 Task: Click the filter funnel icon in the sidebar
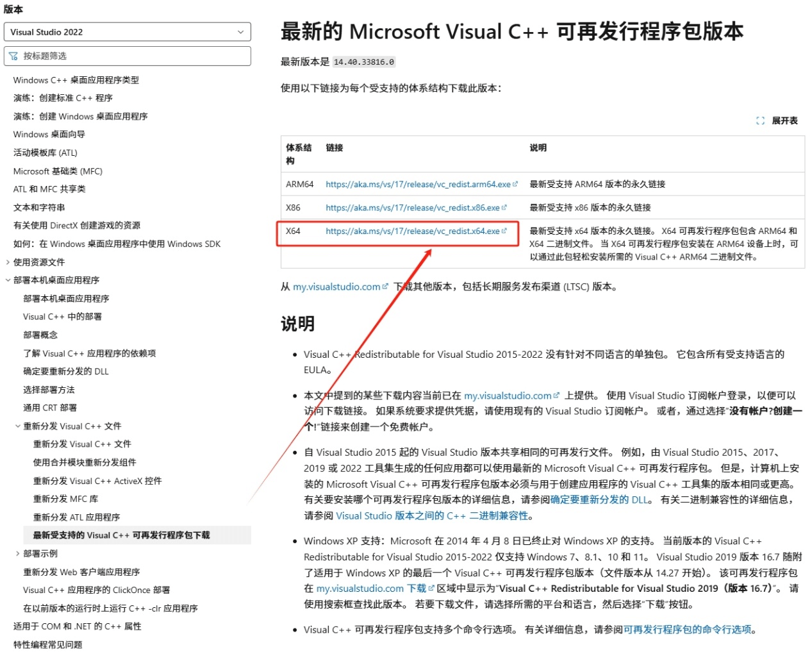[13, 56]
